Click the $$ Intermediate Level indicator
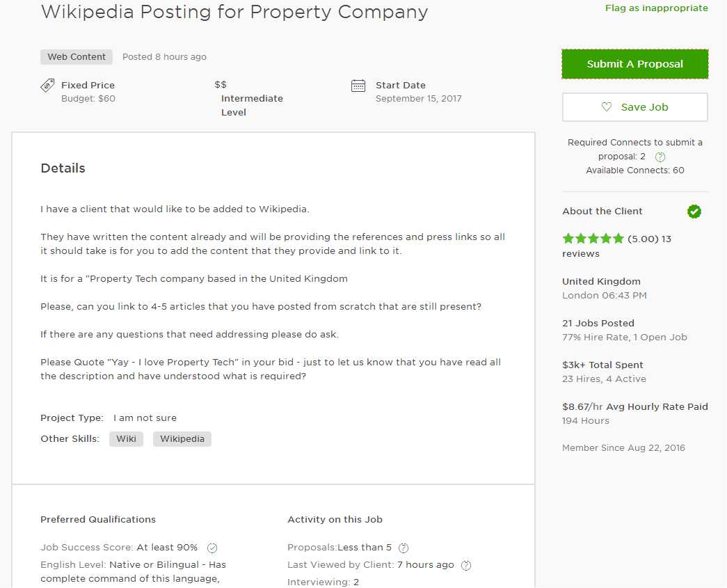727x588 pixels. pos(248,98)
